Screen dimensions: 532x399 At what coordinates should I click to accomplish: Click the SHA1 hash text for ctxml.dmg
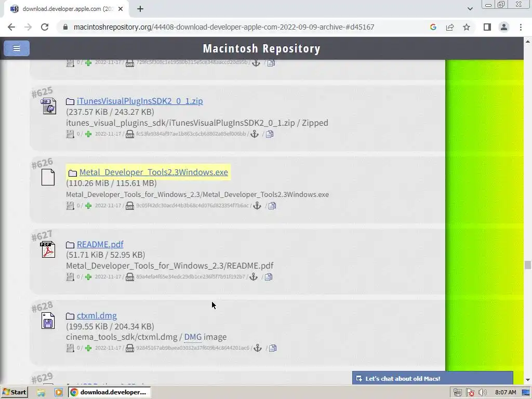coord(193,348)
